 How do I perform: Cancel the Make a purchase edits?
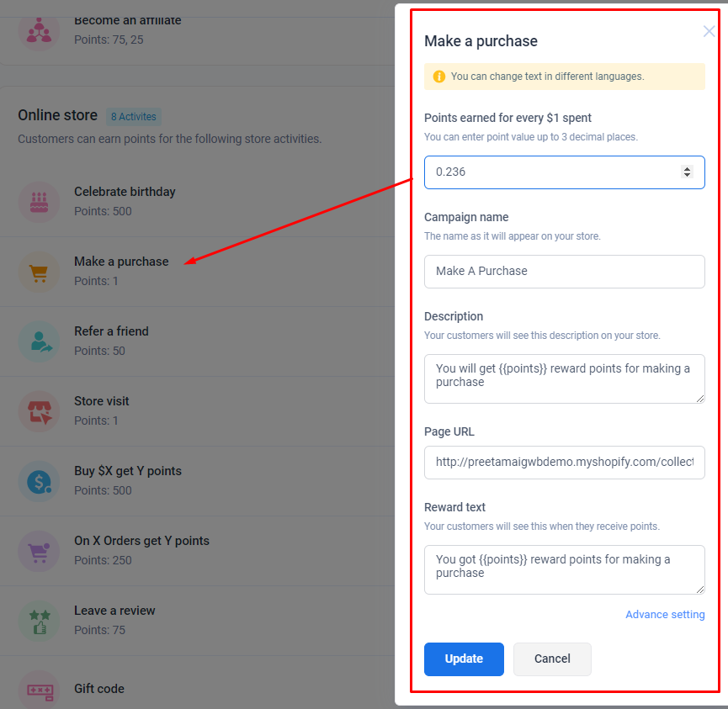point(552,659)
